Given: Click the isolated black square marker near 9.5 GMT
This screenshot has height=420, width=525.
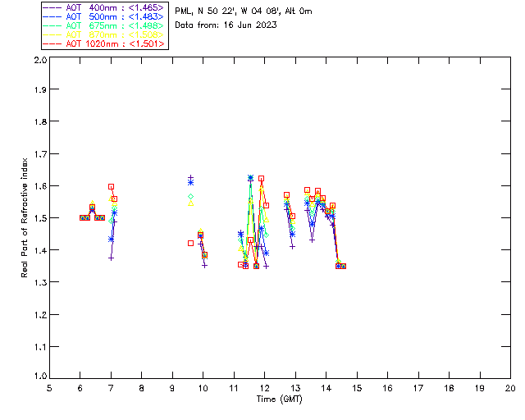Looking at the screenshot, I should pyautogui.click(x=190, y=243).
